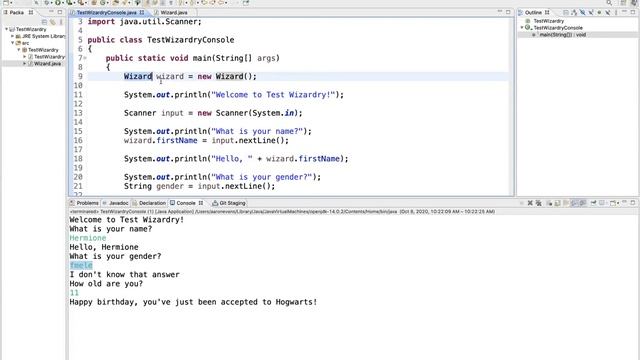Click the first Outline toolbar icon
Screen dimensions: 640x360
coord(566,13)
